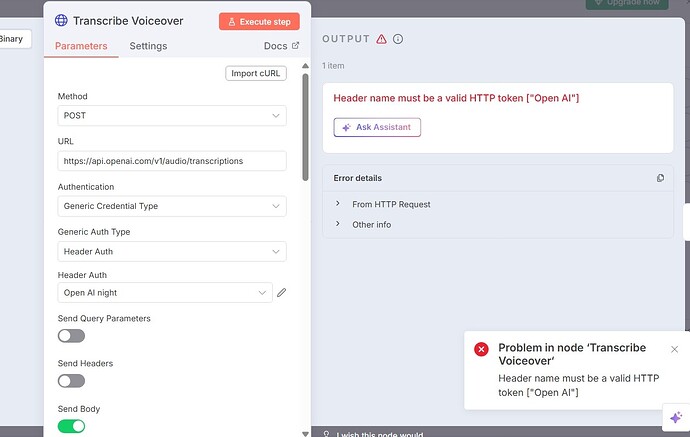Toggle Send Query Parameters switch

71,336
